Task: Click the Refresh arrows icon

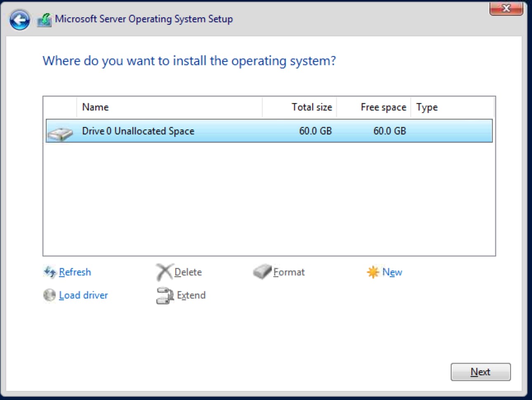Action: click(49, 272)
